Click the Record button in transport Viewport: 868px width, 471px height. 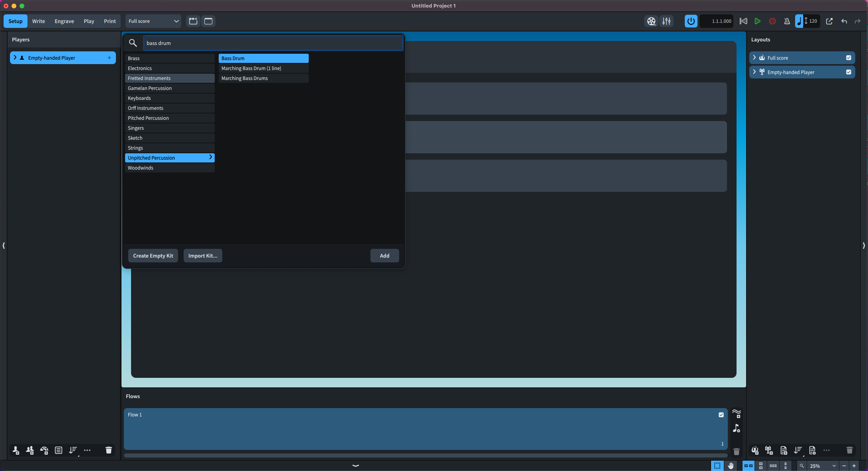click(x=772, y=21)
